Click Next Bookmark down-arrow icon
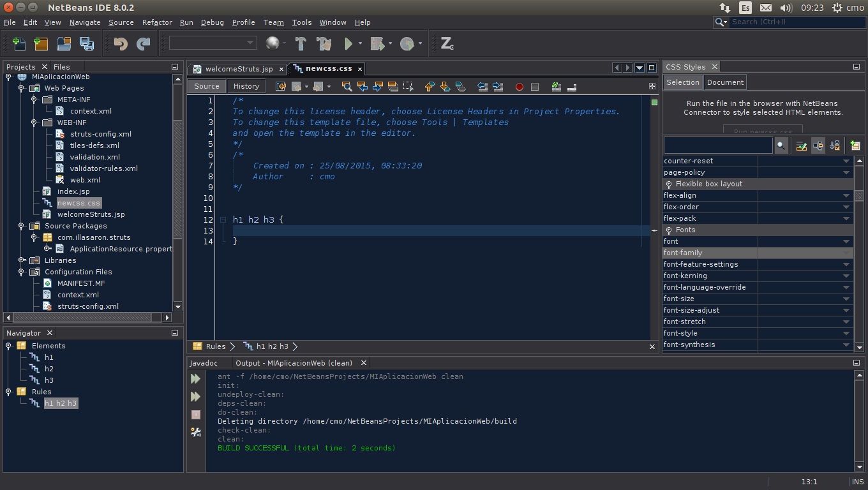 (445, 86)
